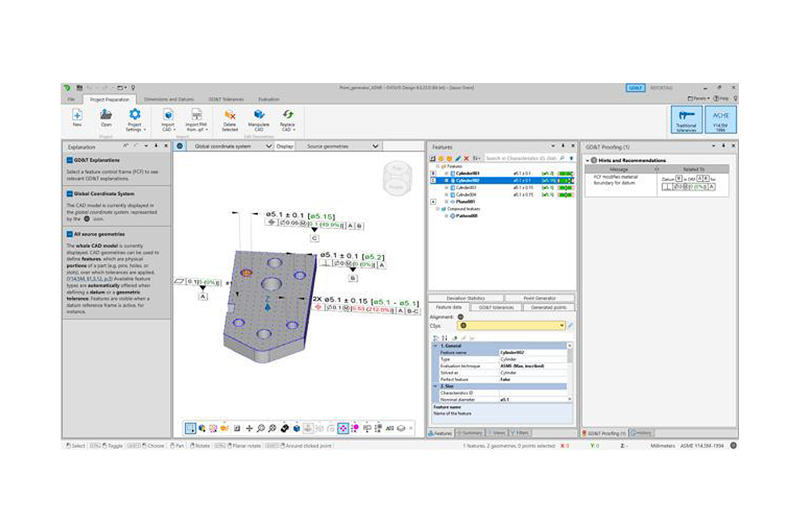Click the Manipulate CAD icon
Image resolution: width=798 pixels, height=532 pixels.
click(x=259, y=116)
